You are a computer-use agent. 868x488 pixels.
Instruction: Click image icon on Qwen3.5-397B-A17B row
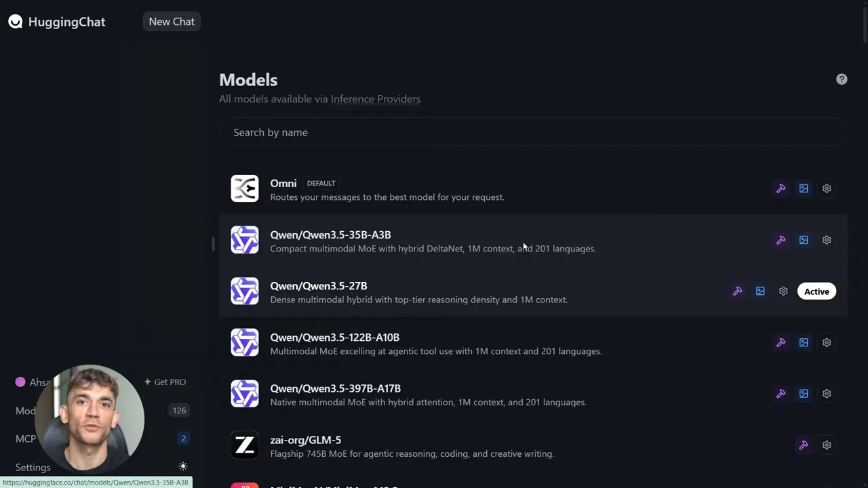click(x=804, y=394)
